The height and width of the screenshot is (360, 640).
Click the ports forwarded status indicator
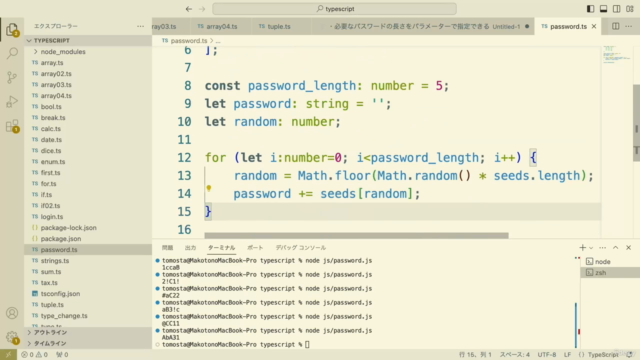click(x=62, y=355)
